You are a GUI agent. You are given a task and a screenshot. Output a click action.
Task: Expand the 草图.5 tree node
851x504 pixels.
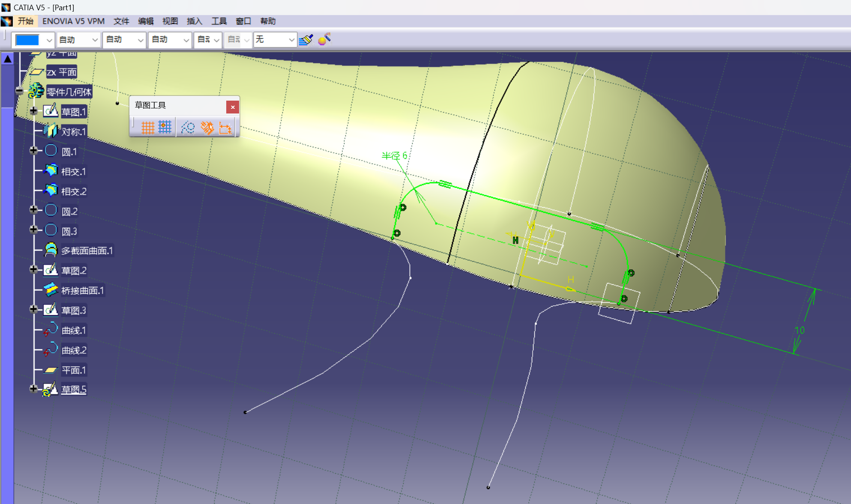(x=33, y=388)
